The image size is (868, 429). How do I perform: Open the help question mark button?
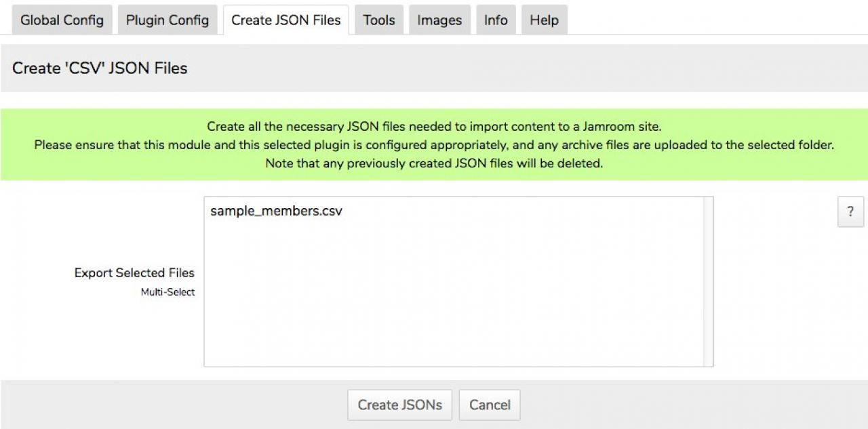pos(850,211)
